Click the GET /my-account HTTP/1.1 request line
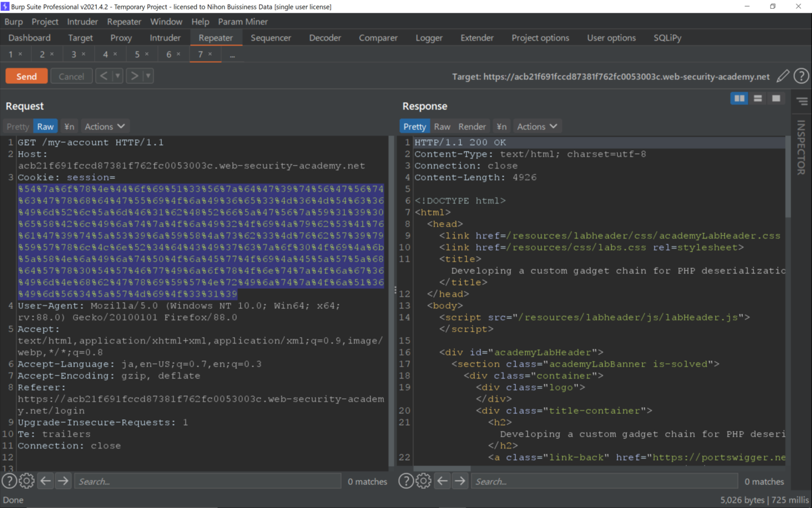This screenshot has width=812, height=508. 91,142
